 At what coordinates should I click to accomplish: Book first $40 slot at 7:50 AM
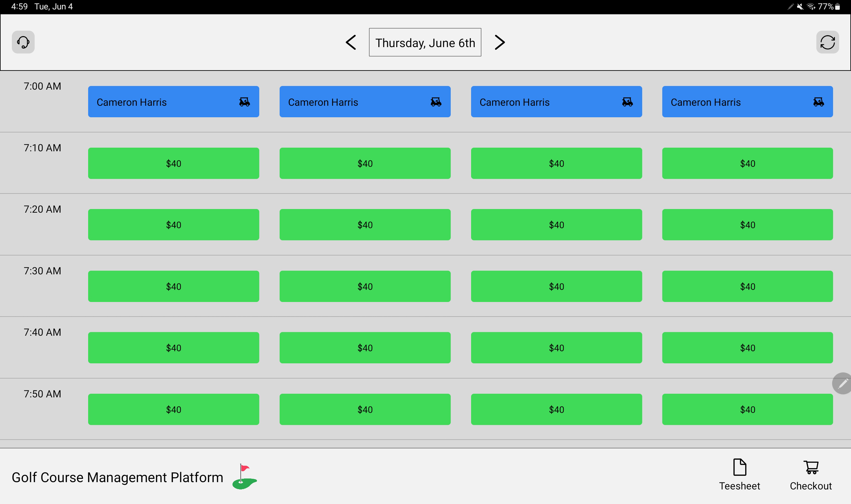[x=174, y=410]
